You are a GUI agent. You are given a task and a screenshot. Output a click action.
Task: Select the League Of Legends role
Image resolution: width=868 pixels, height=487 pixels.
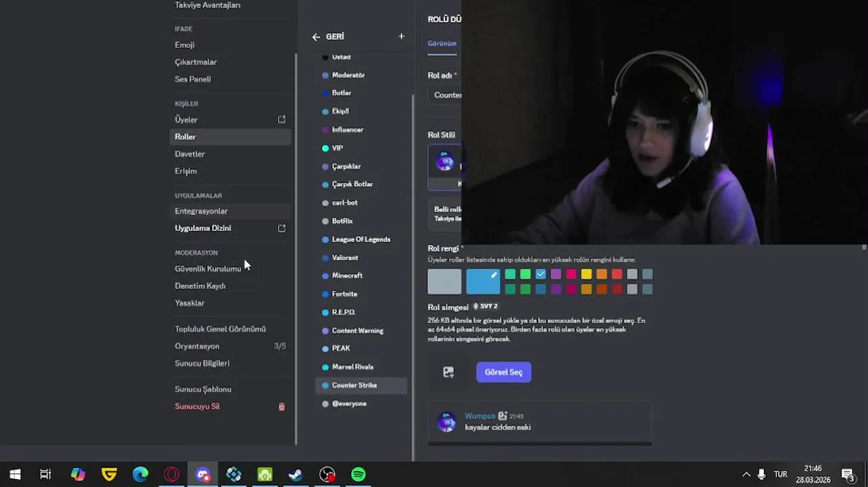coord(361,239)
